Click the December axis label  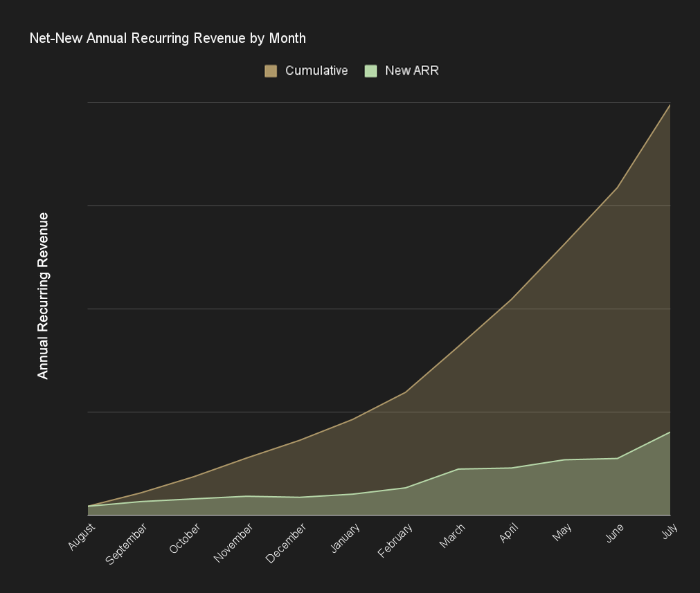point(286,543)
